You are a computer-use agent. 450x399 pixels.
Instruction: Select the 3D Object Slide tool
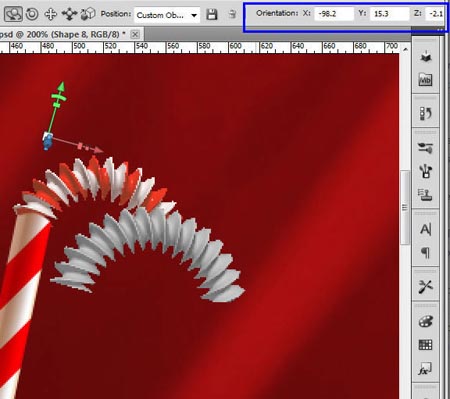69,14
